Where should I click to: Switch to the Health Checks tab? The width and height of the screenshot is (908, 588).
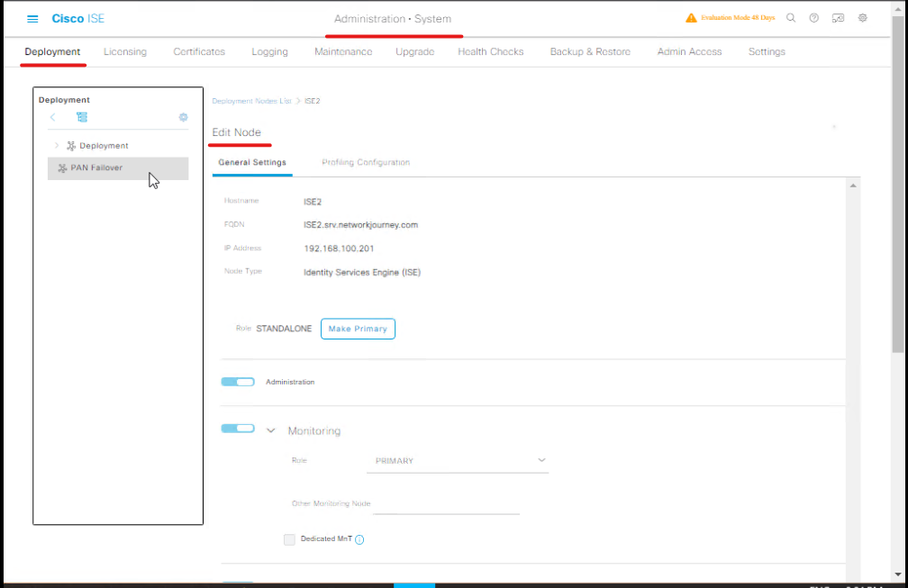click(x=491, y=51)
